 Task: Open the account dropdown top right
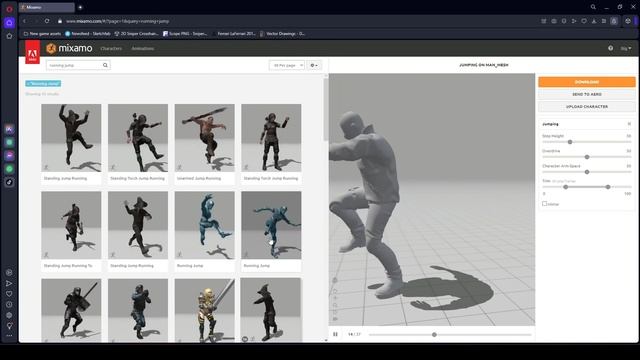point(626,48)
